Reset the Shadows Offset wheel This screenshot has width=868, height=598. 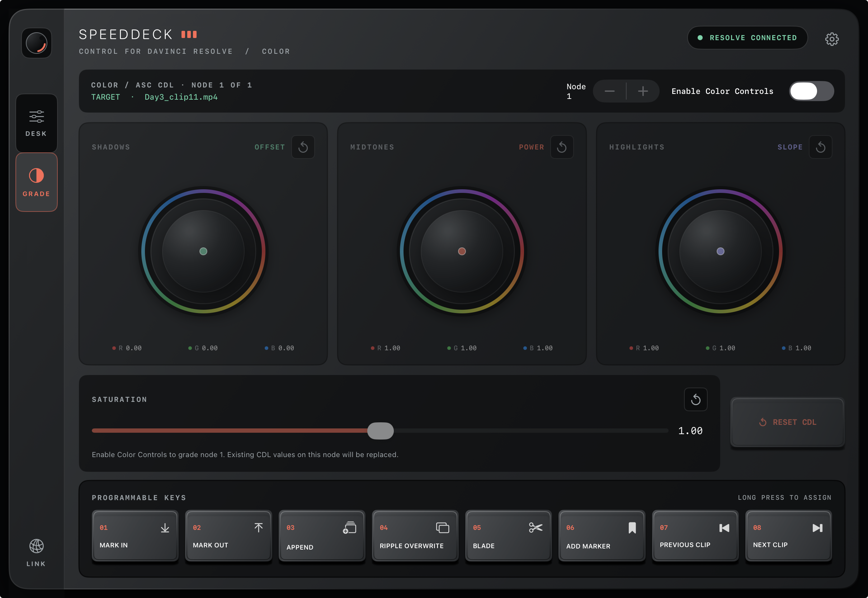(x=303, y=147)
